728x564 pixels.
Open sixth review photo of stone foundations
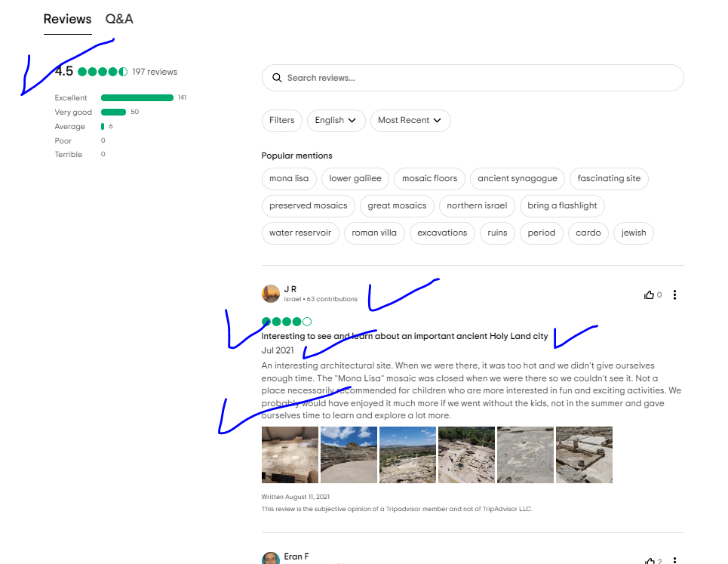pos(584,455)
